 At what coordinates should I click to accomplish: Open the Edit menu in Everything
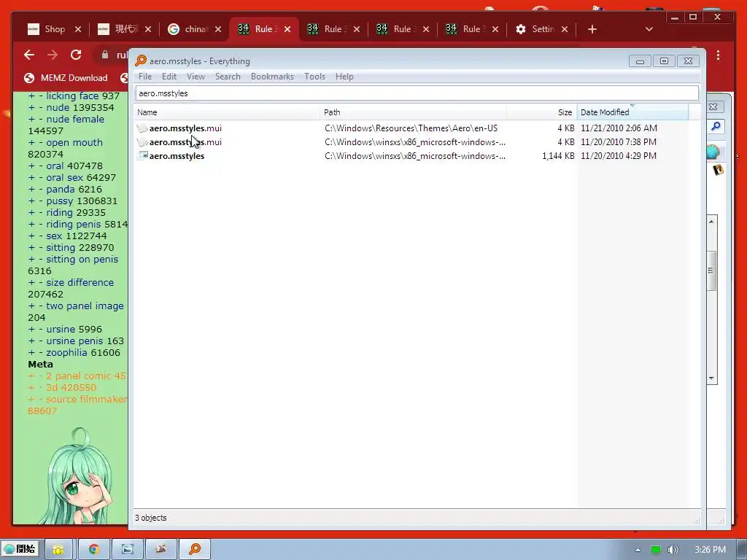169,77
